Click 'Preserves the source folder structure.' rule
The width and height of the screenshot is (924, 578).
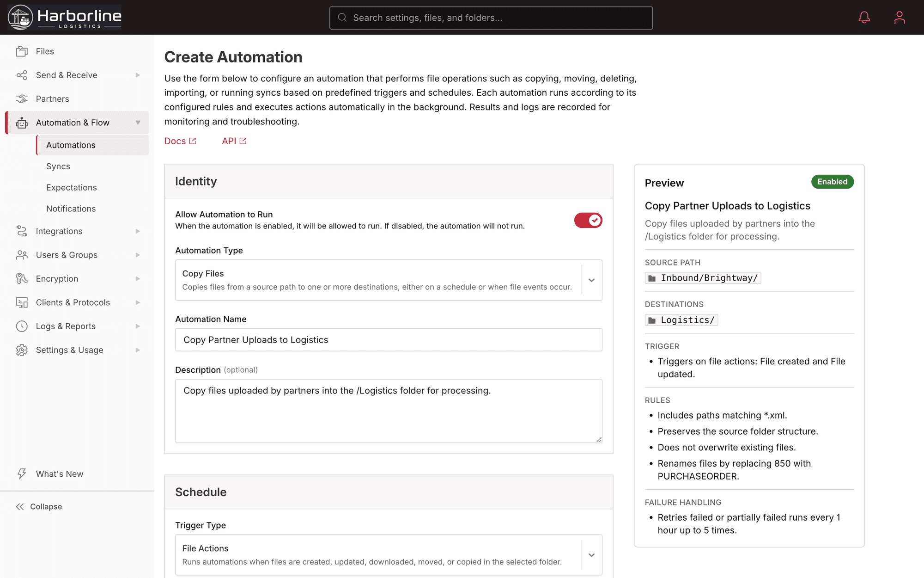point(738,431)
